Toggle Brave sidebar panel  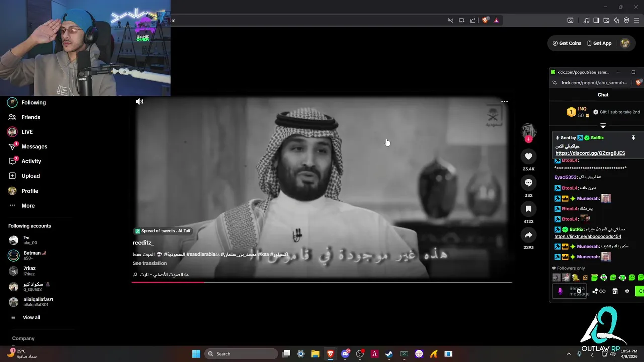click(596, 20)
